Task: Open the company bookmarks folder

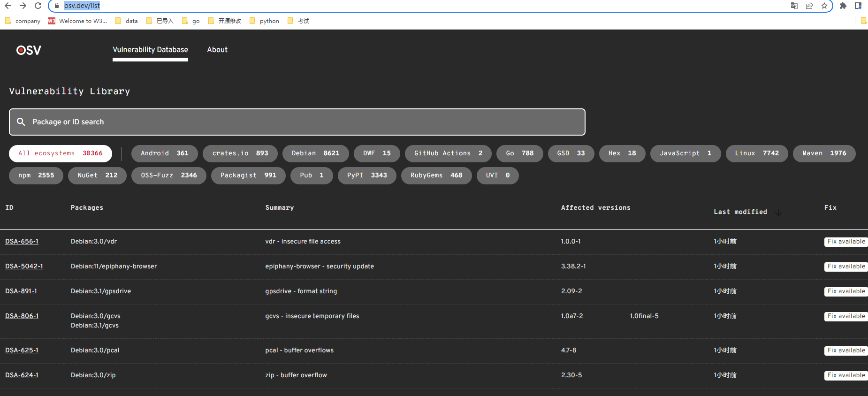Action: coord(23,21)
